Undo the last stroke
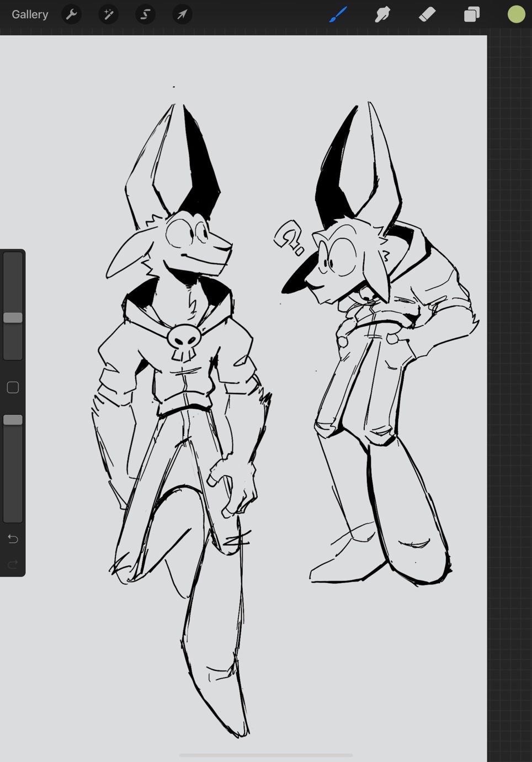Screen dimensions: 532x762 coord(13,539)
